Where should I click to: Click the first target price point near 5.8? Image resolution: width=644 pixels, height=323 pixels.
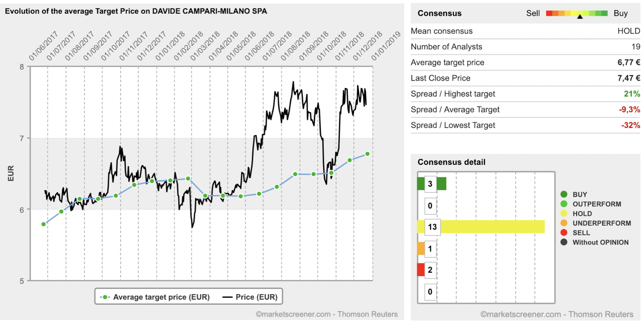click(x=43, y=224)
